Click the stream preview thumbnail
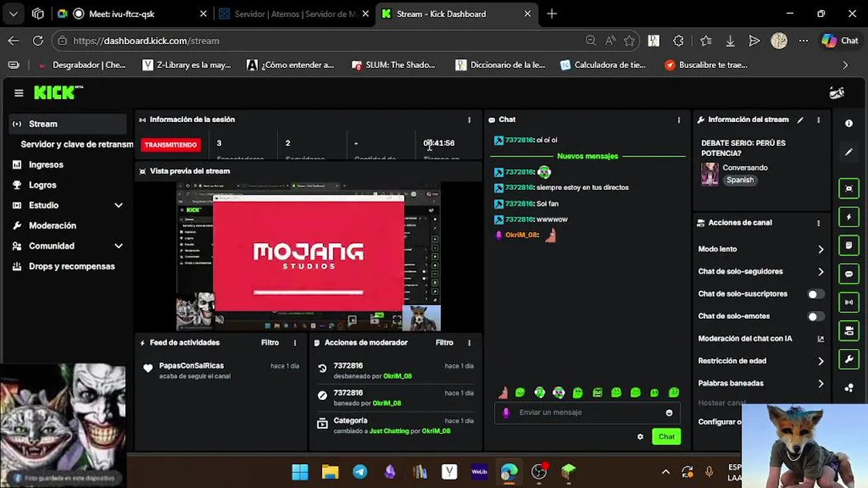The image size is (868, 488). click(x=309, y=257)
